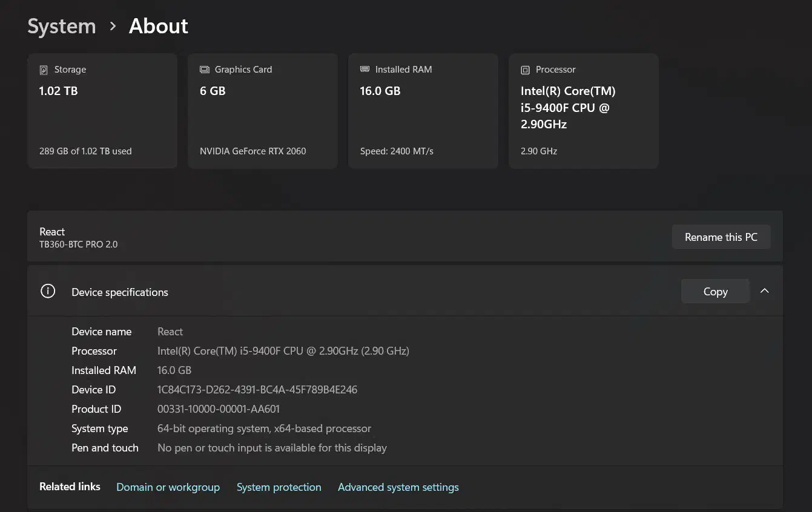
Task: Click the device name React heading
Action: (52, 231)
